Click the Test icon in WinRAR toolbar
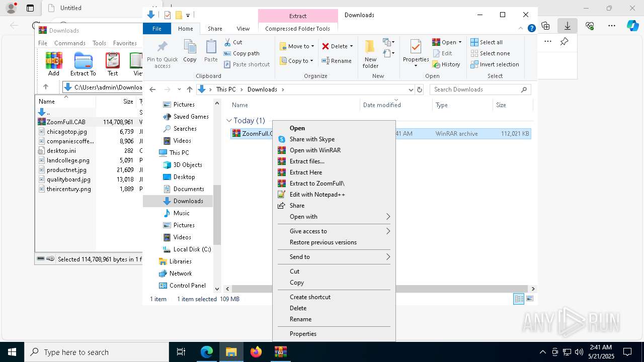Viewport: 644px width, 362px height. pos(113,63)
